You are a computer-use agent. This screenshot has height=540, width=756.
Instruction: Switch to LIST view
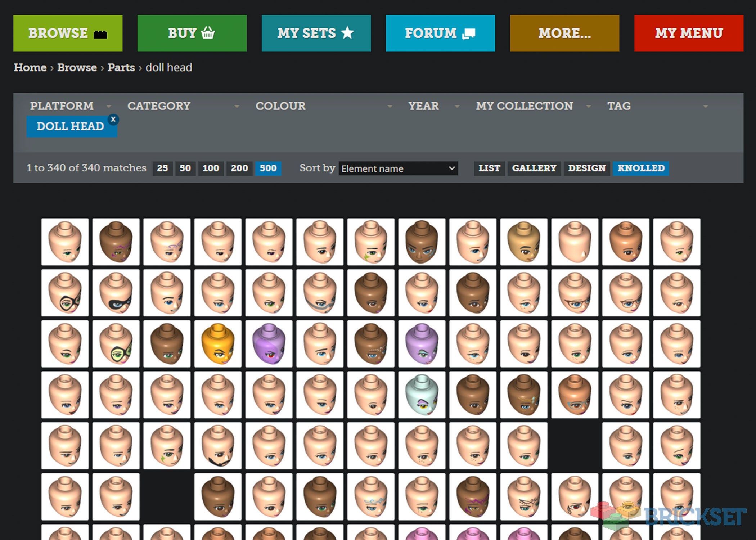coord(489,168)
